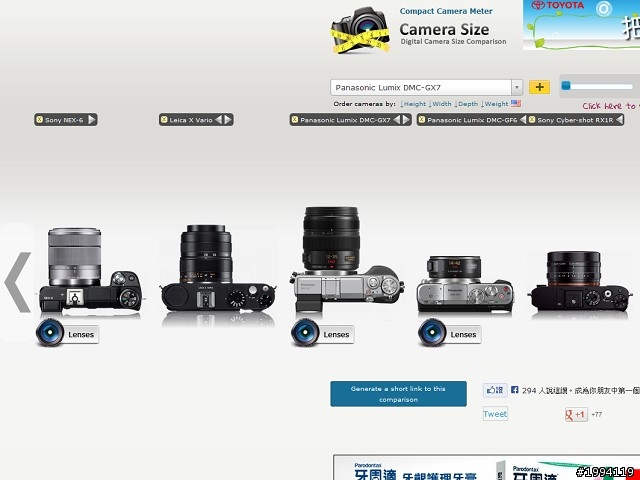Select the Panasonic DMC-GX7 camera image

point(347,260)
